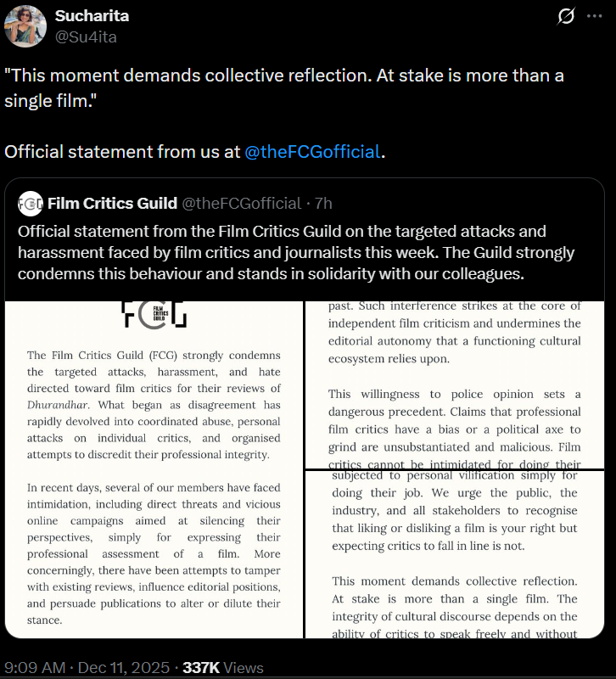Open the three-dot More options menu
This screenshot has width=616, height=679.
click(596, 17)
